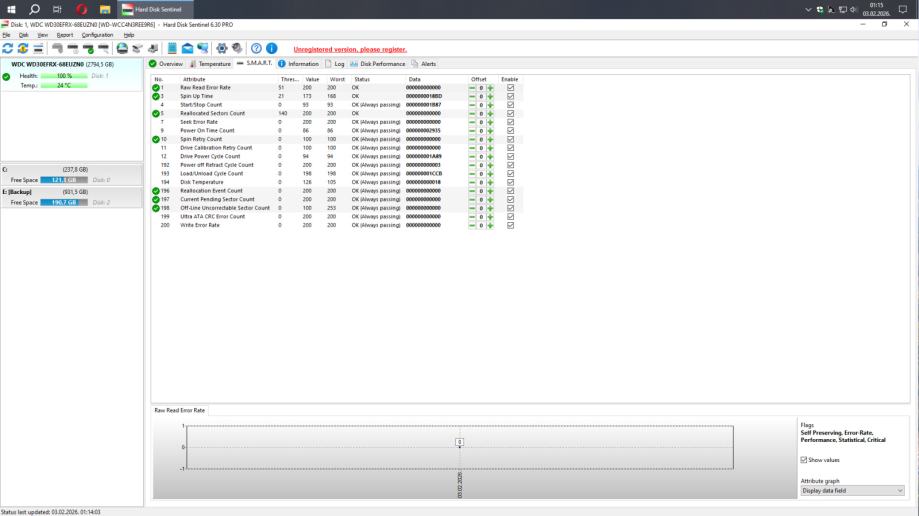Open Windows taskbar search
Screen dimensions: 919x516
(x=35, y=9)
